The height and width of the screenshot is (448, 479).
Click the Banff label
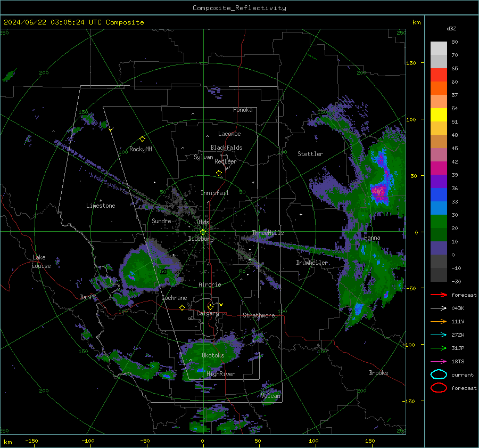pyautogui.click(x=88, y=297)
